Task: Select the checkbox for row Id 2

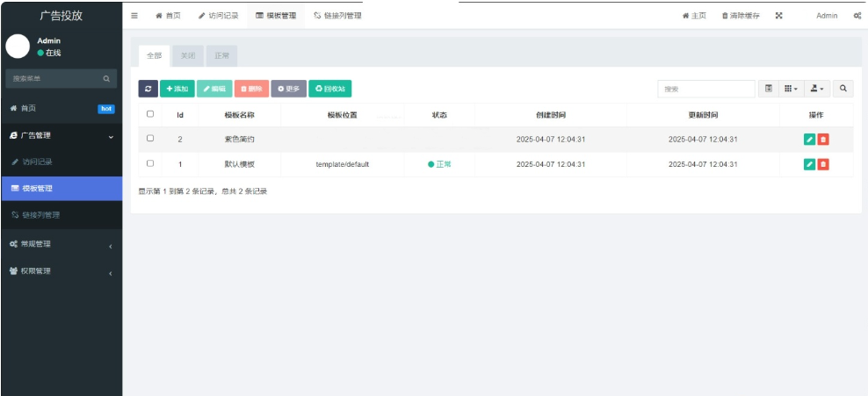Action: [150, 139]
